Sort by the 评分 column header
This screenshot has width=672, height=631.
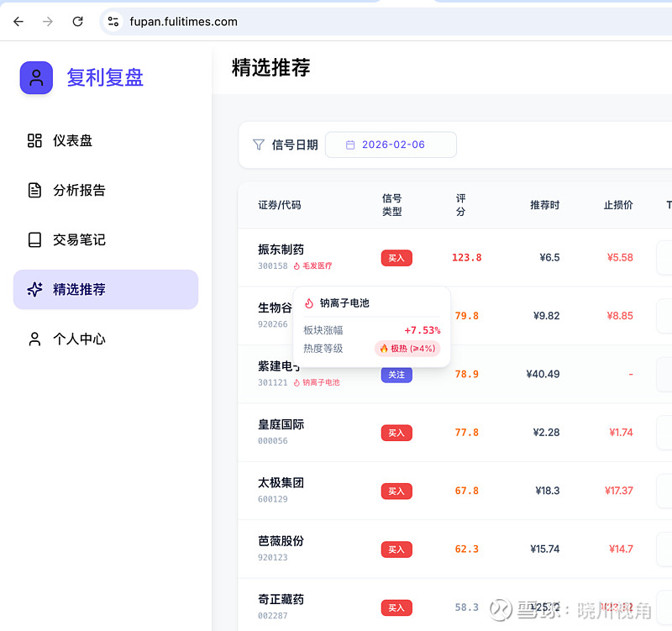pos(460,205)
